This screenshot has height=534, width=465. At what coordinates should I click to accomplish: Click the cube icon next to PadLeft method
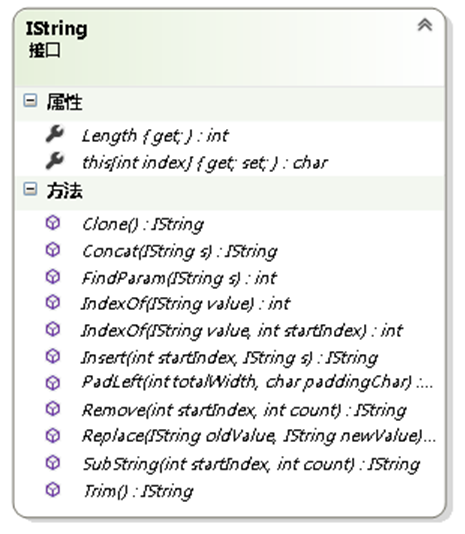pyautogui.click(x=53, y=383)
